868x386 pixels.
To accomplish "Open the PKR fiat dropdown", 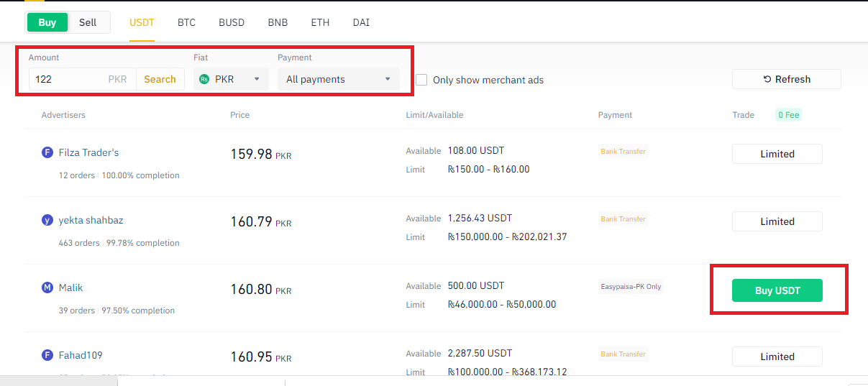I will tap(231, 79).
